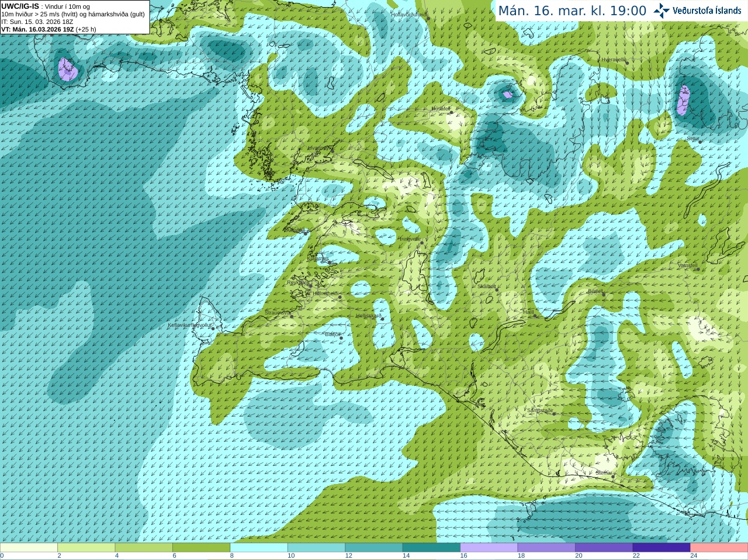Click the Veðurstofa Íslands logo
This screenshot has width=748, height=560.
[x=697, y=11]
